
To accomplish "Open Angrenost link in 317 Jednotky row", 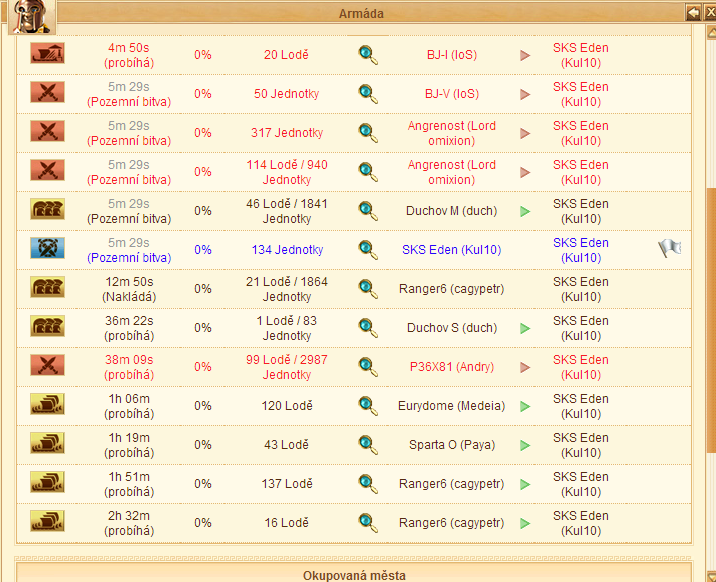I will (x=452, y=133).
